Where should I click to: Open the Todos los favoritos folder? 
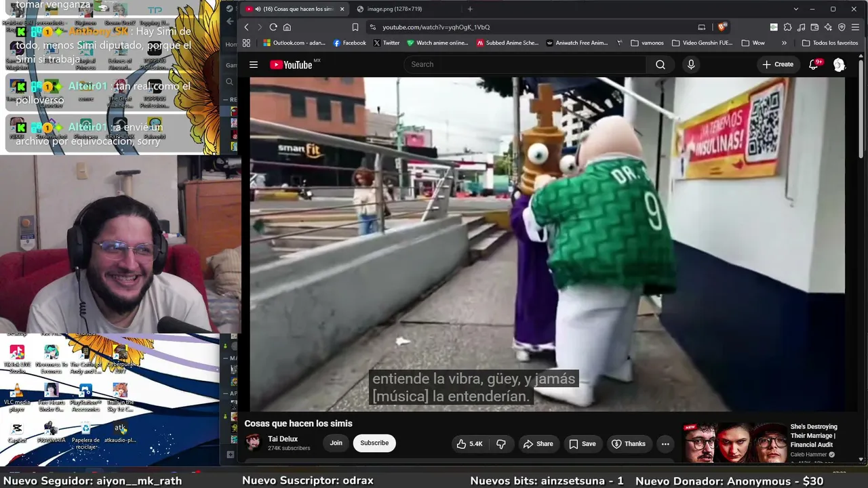[829, 43]
